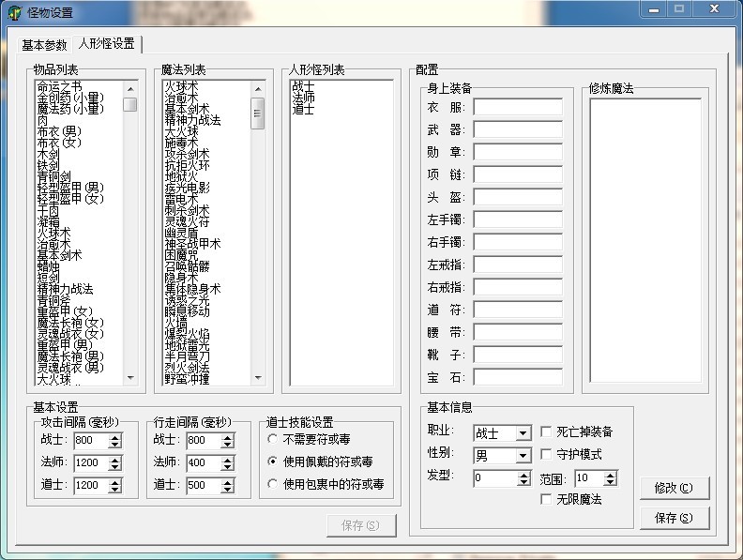
Task: Decrease mage walk interval spinner down arrow
Action: (227, 467)
